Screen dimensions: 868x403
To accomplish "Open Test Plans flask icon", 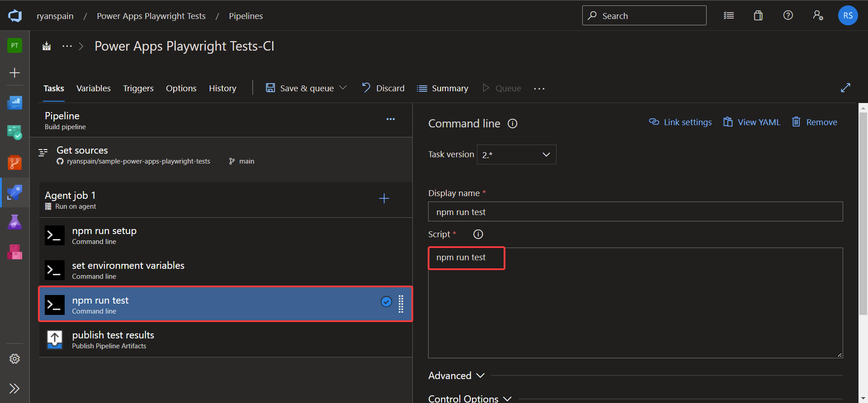I will pyautogui.click(x=14, y=222).
